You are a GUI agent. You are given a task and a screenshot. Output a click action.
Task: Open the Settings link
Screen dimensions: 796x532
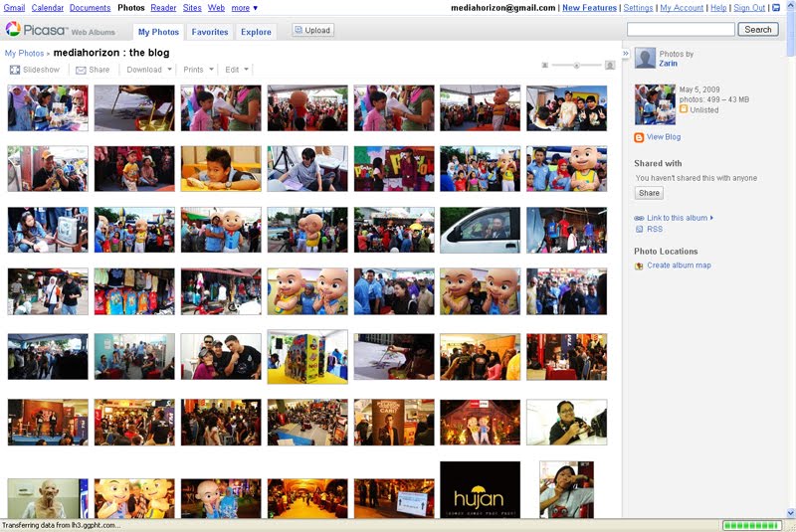(x=638, y=8)
